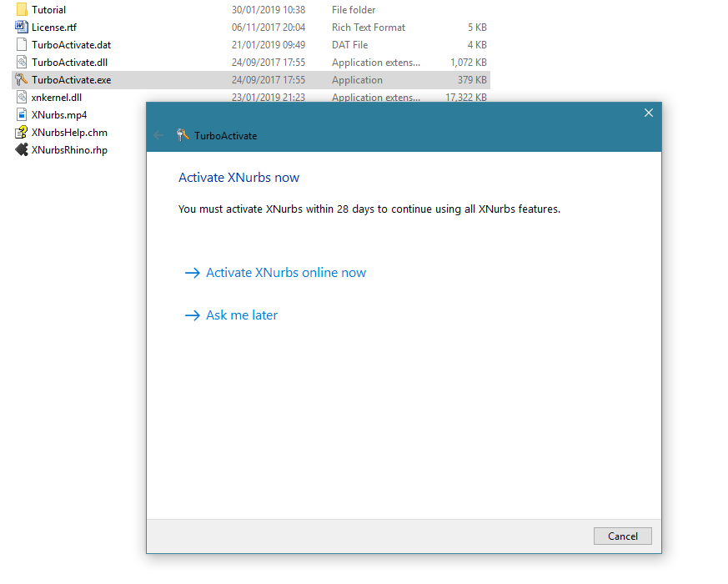Close the TurboActivate dialog with X
The image size is (728, 584).
pyautogui.click(x=649, y=113)
